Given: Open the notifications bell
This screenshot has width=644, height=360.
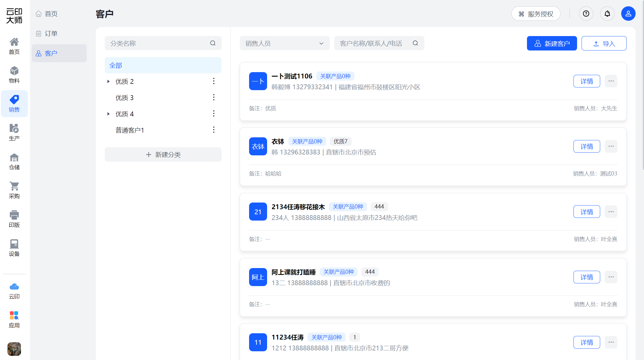Looking at the screenshot, I should tap(607, 14).
